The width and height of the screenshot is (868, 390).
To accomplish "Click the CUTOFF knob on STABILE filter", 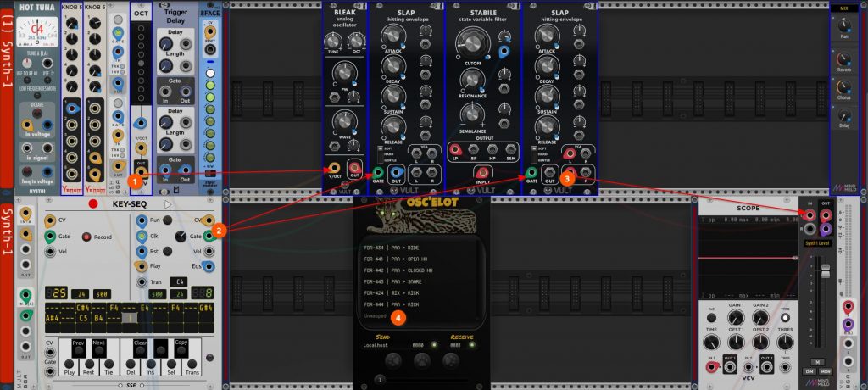I will coord(471,43).
